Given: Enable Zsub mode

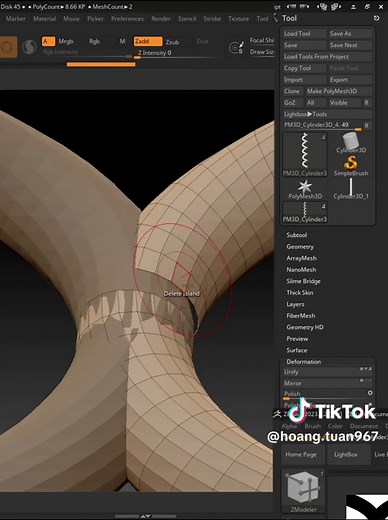Looking at the screenshot, I should click(172, 42).
